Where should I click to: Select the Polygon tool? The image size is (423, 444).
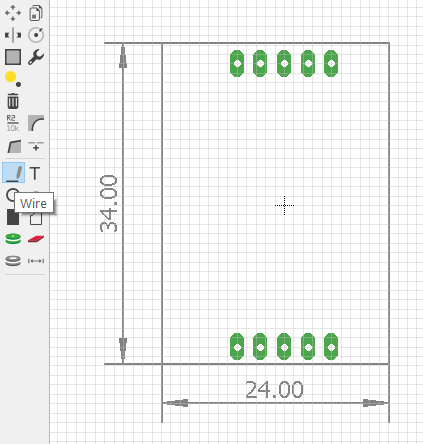pos(36,218)
